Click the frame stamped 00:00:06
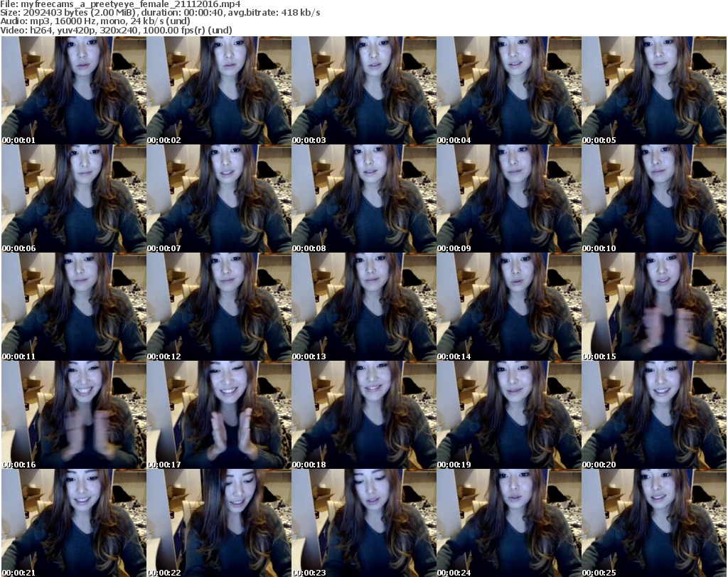Viewport: 728px width, 577px height. point(74,198)
